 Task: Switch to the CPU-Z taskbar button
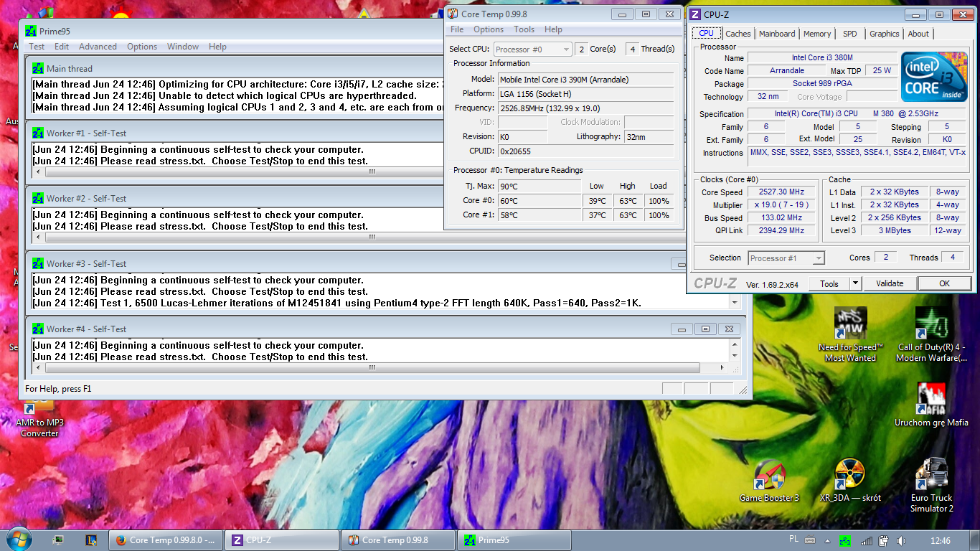(282, 540)
